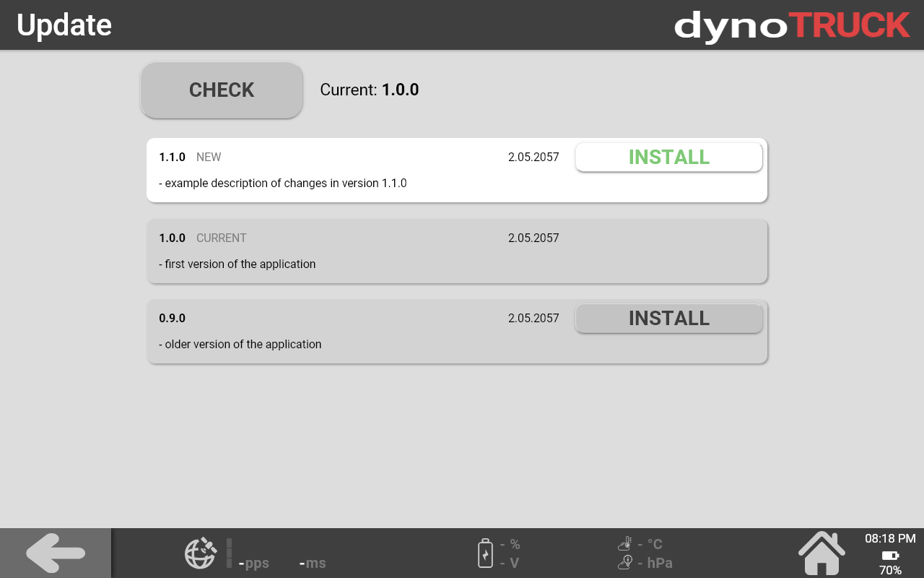Click the battery charging status icon
The height and width of the screenshot is (578, 924).
point(485,553)
